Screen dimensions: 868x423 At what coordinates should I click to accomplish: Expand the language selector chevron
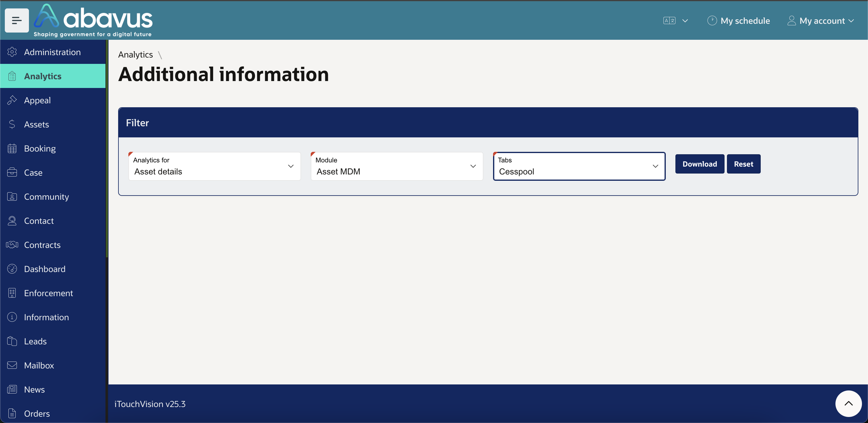pyautogui.click(x=685, y=20)
